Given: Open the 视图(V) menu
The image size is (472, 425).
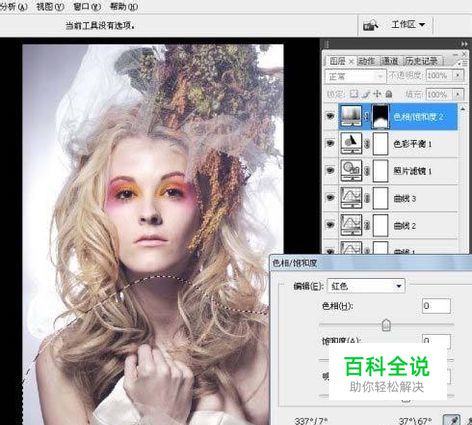Looking at the screenshot, I should click(x=50, y=6).
